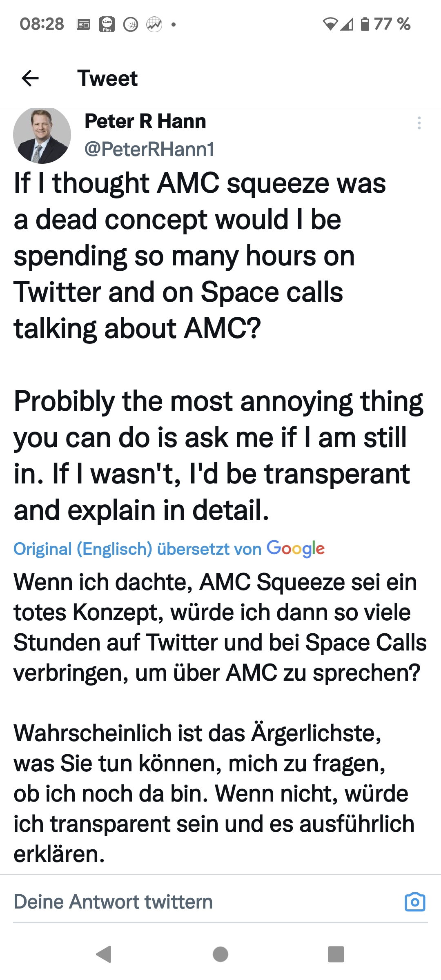Tap the Wi-Fi signal status icon
The width and height of the screenshot is (441, 980).
click(330, 24)
